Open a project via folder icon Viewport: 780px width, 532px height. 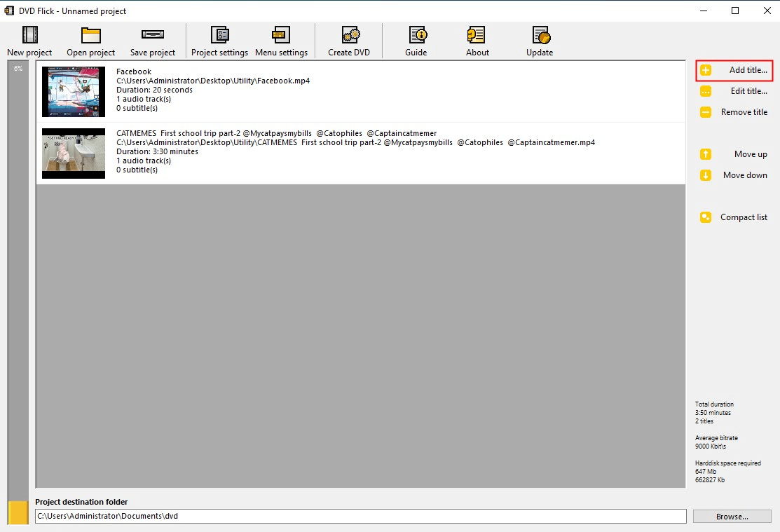pos(91,35)
